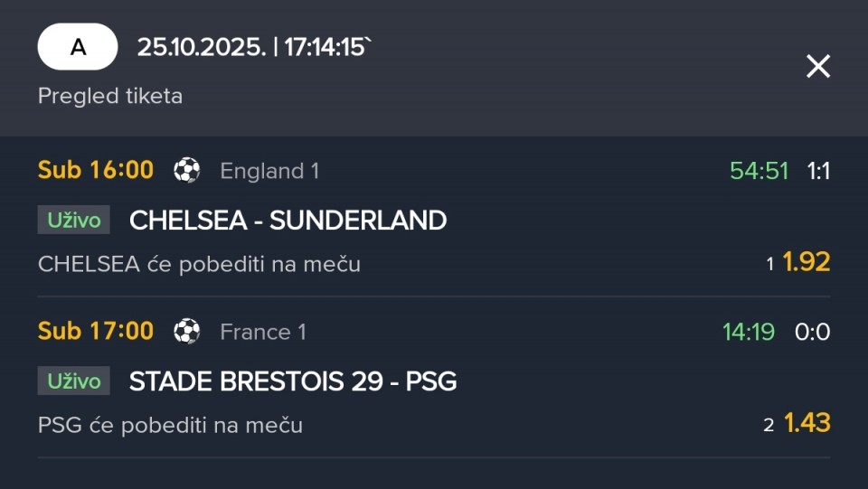
Task: Click the soccer ball icon beside England 1
Action: (x=187, y=170)
